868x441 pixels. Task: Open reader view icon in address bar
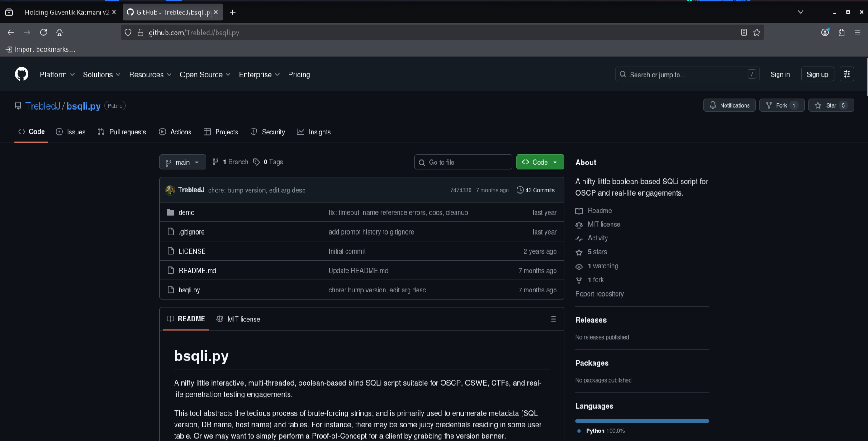744,33
